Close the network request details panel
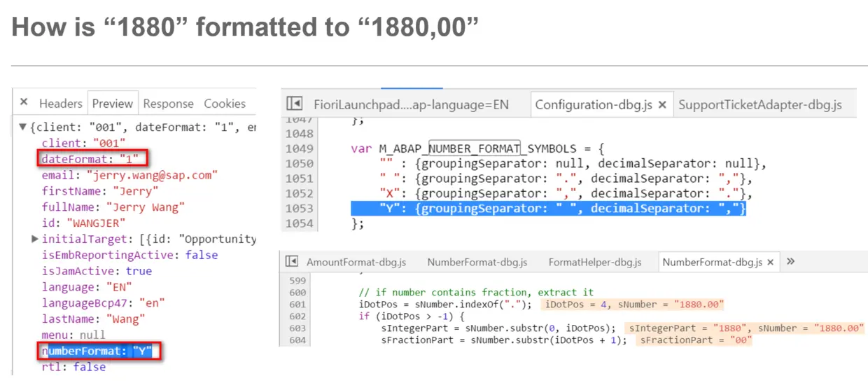 [x=24, y=102]
